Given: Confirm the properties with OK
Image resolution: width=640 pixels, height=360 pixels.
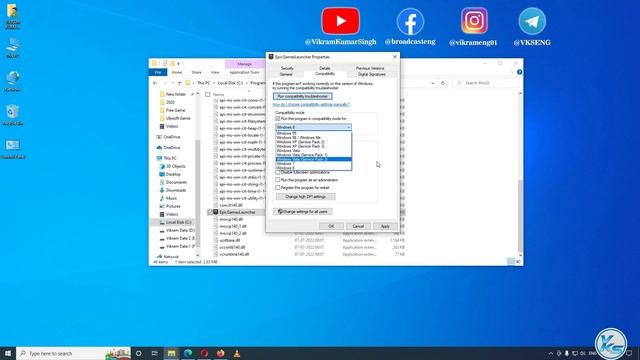Looking at the screenshot, I should pyautogui.click(x=331, y=226).
